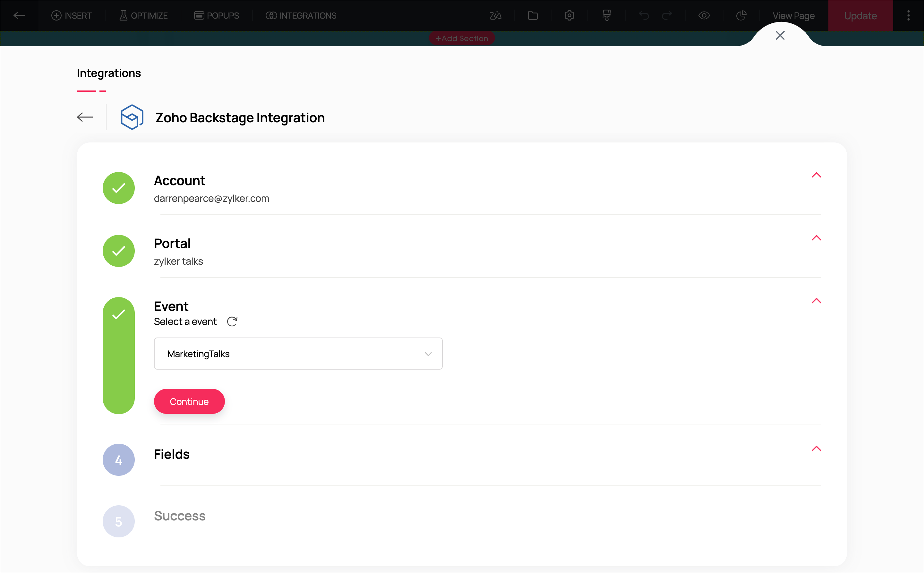Click the translate language icon in toolbar
The image size is (924, 573).
(x=495, y=15)
